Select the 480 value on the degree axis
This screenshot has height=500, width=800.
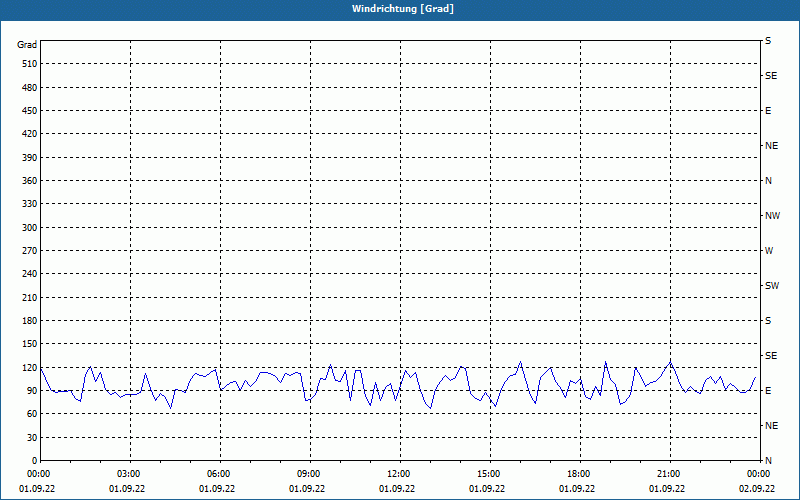(x=30, y=87)
